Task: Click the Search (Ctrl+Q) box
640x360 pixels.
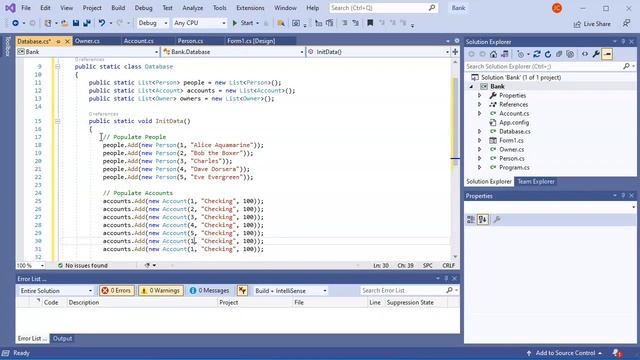Action: click(x=383, y=8)
